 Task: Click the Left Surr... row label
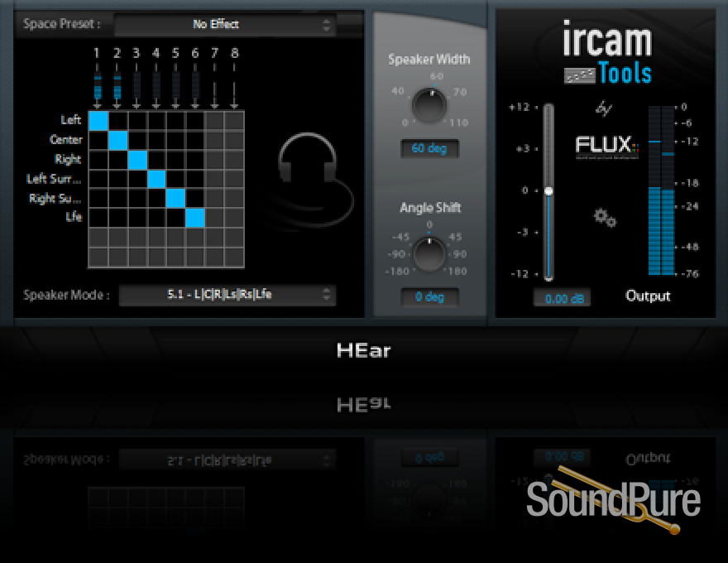coord(54,179)
